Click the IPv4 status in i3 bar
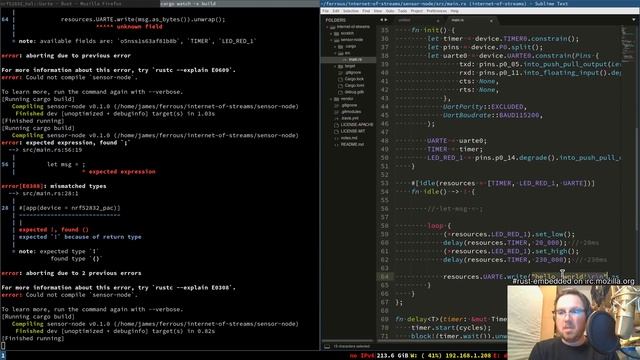The width and height of the screenshot is (640, 360). [x=363, y=356]
